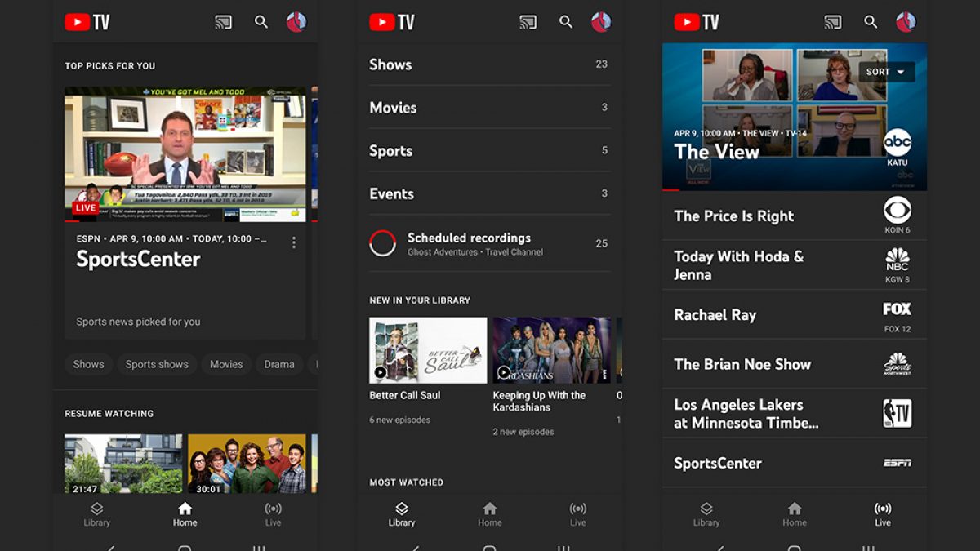
Task: Tap the NBC KGW 8 channel logo
Action: click(x=897, y=264)
